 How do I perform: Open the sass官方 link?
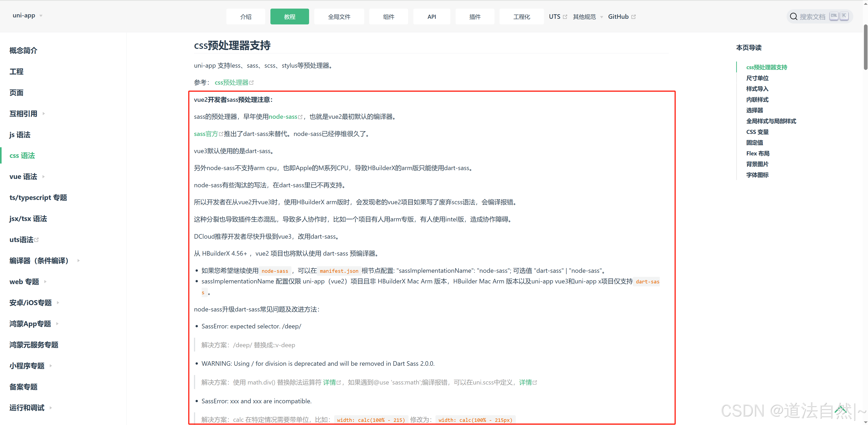point(206,134)
